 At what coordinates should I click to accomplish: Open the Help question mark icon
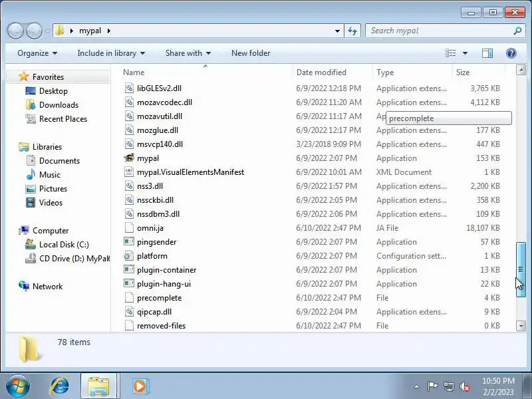tap(511, 53)
